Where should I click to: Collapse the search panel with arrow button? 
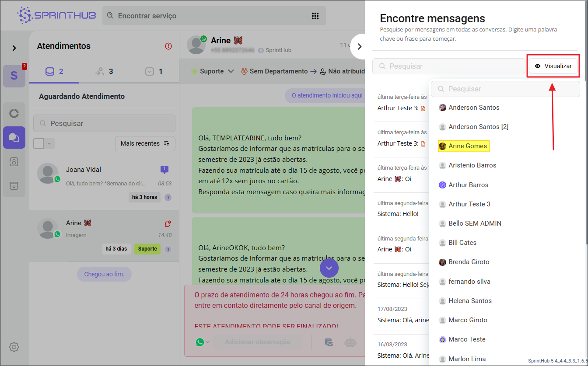(x=359, y=46)
